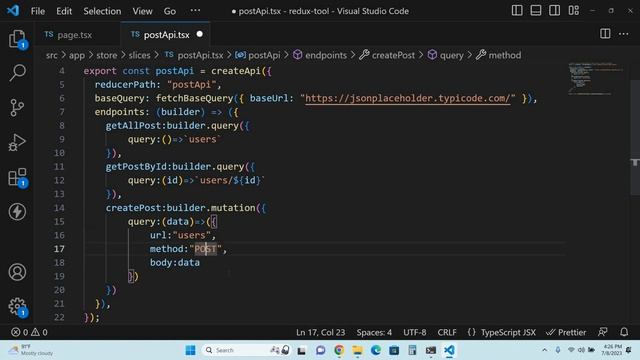640x360 pixels.
Task: Open the Accounts menu icon
Action: (x=17, y=272)
